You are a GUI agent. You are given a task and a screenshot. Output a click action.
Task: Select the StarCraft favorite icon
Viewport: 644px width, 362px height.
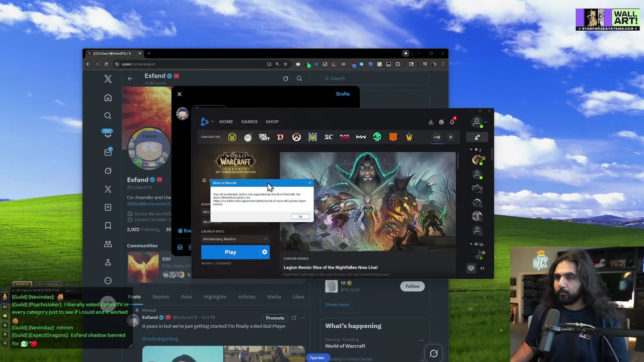[329, 137]
